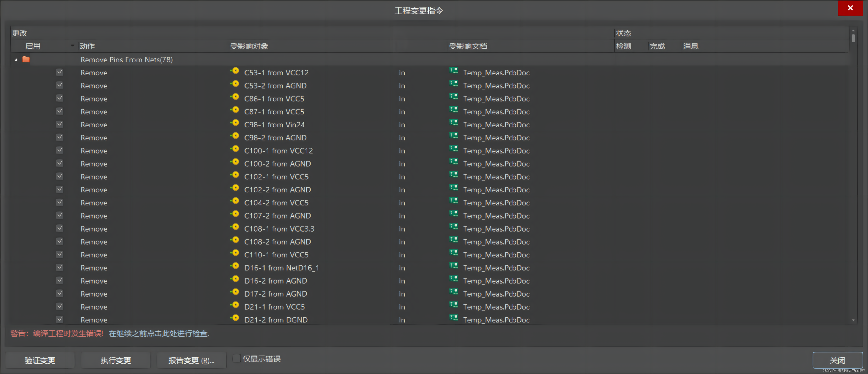This screenshot has height=374, width=868.
Task: Open the 启用 column dropdown arrow
Action: 72,46
